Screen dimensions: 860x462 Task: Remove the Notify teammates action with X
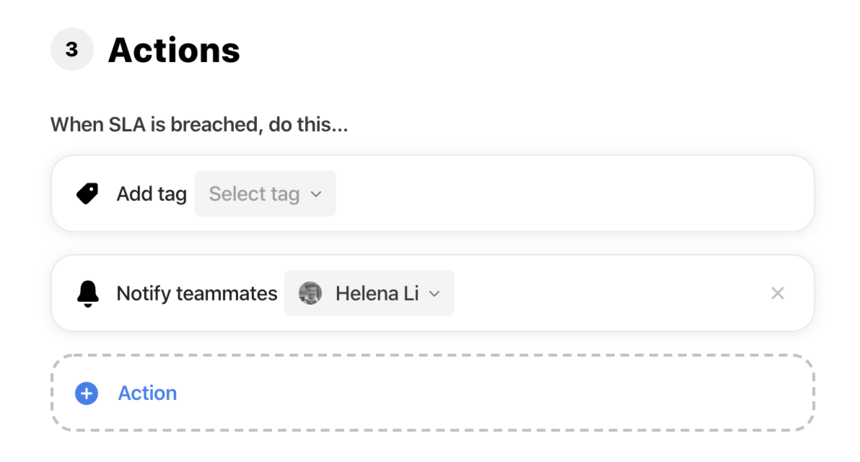(777, 294)
